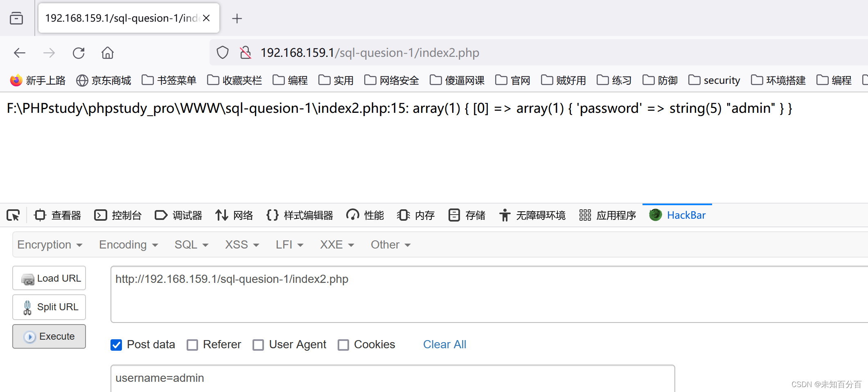Open the 控制台 (Console) devtools panel

118,215
